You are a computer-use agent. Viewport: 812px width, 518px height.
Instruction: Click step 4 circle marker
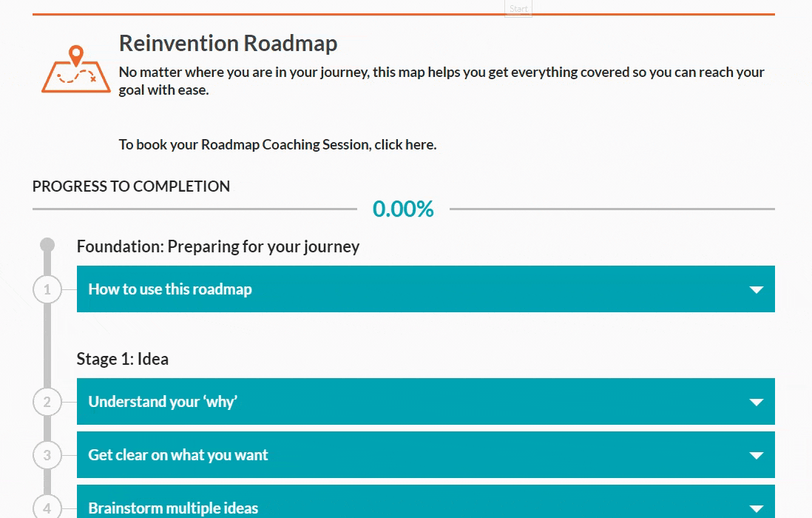47,508
